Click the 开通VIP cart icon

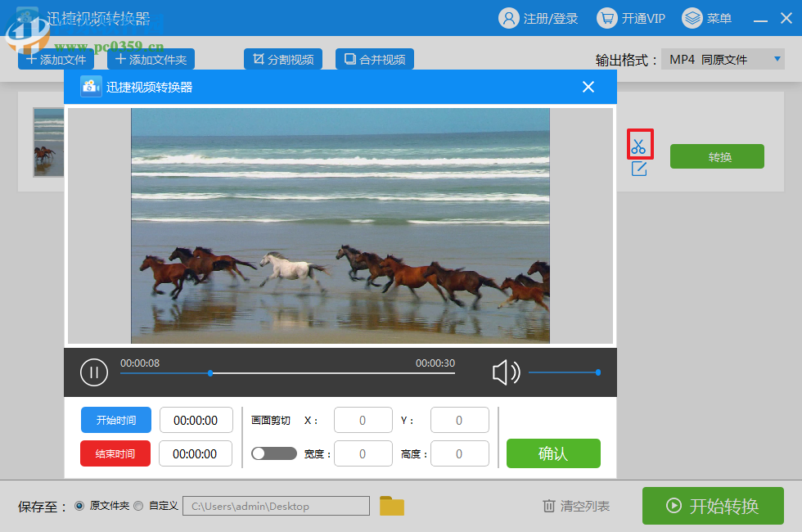click(606, 18)
